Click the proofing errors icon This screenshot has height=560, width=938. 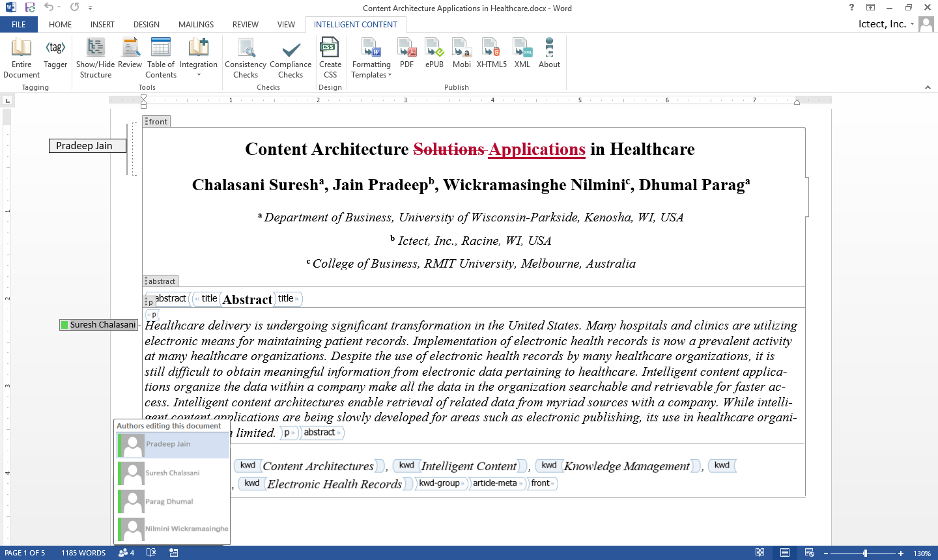pos(151,553)
